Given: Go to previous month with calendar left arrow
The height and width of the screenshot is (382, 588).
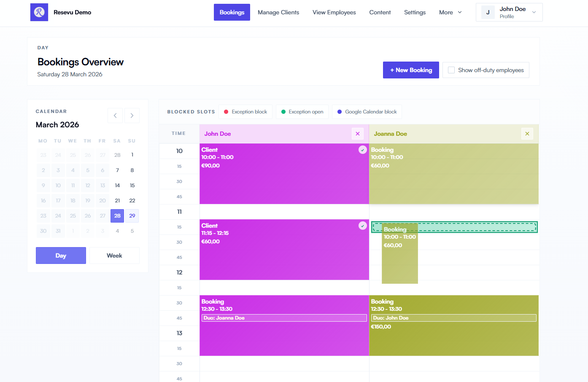Looking at the screenshot, I should [x=115, y=115].
